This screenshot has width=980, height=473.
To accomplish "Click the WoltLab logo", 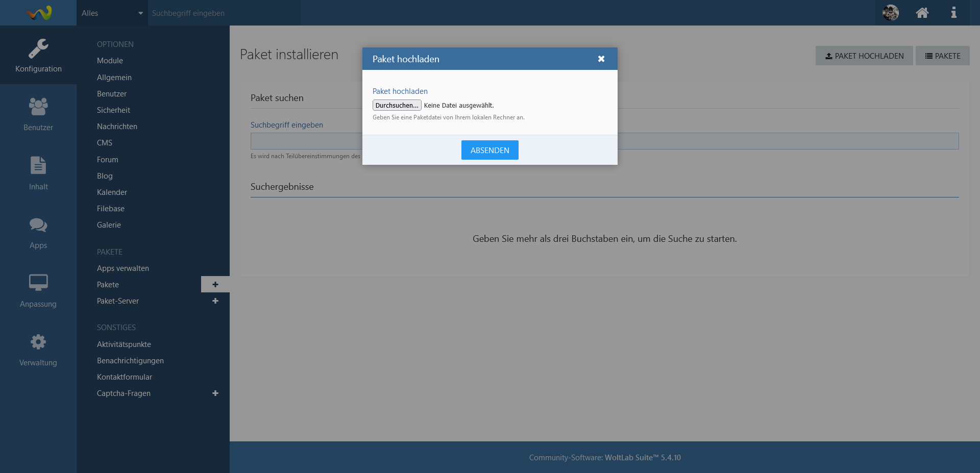I will (39, 13).
